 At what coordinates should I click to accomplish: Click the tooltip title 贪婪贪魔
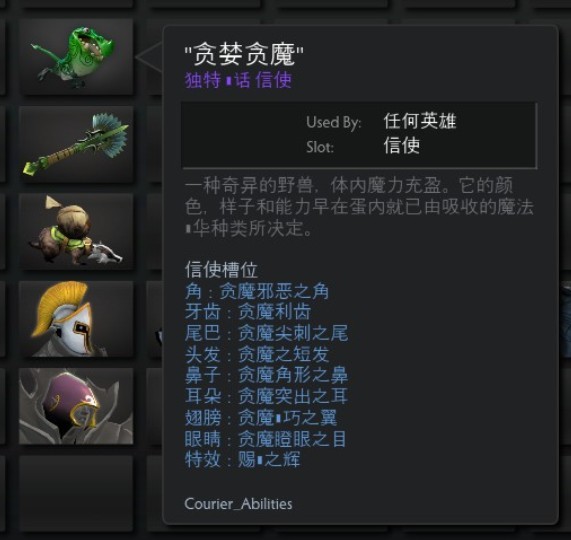click(244, 55)
